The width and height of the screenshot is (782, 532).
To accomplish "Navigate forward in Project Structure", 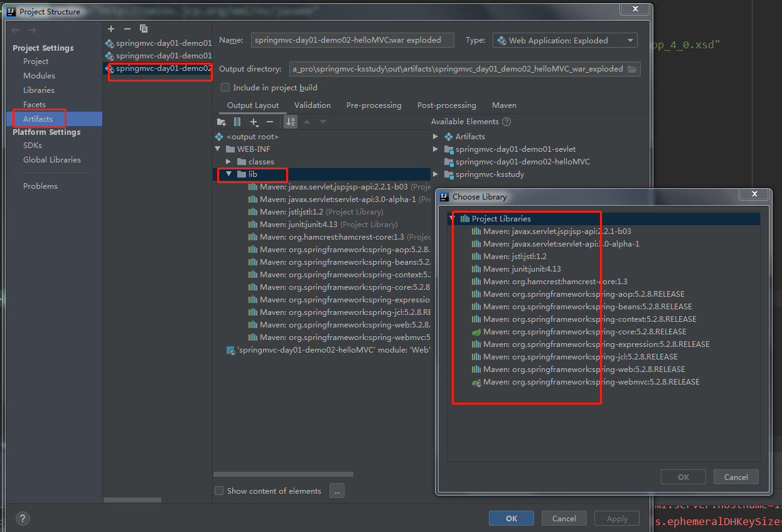I will [32, 30].
